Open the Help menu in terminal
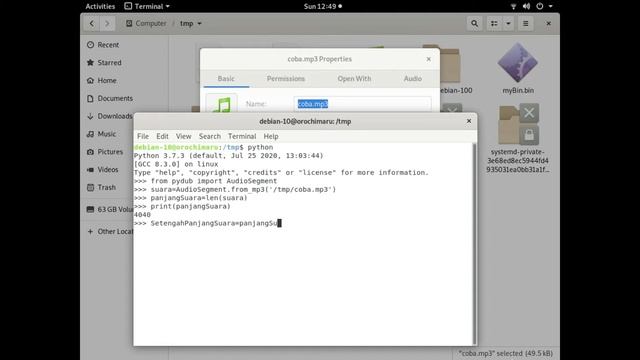Screen dimensions: 640x360 pos(271,136)
